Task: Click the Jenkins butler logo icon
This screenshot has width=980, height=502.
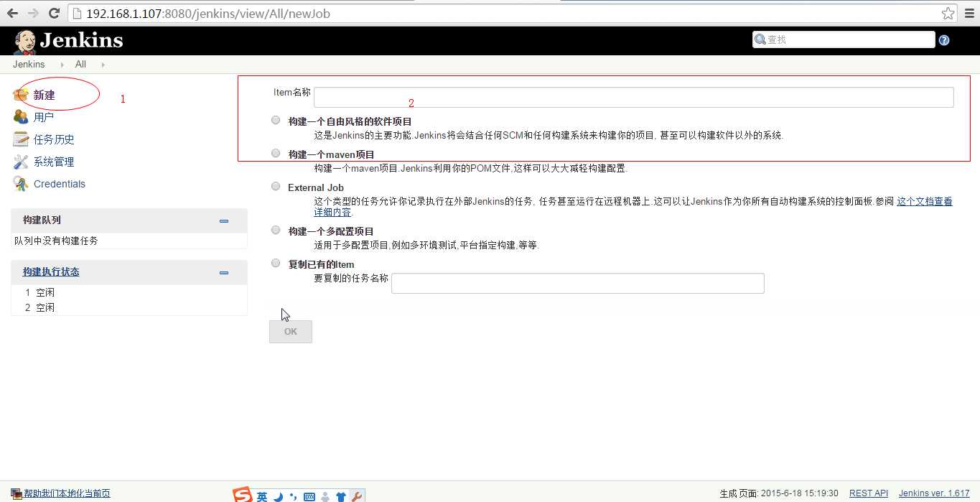Action: (x=25, y=42)
